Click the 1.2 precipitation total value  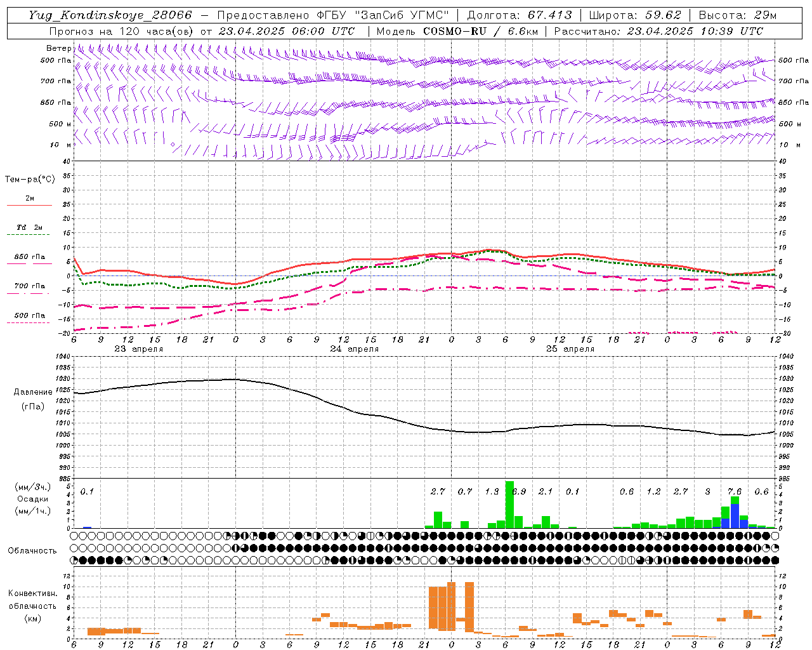click(653, 492)
